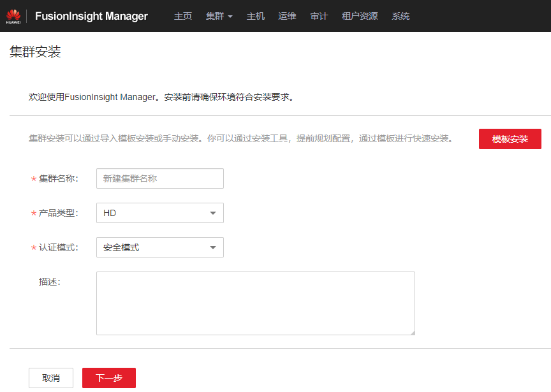This screenshot has width=551, height=392.
Task: Focus the 集群名称 input field
Action: [x=160, y=178]
